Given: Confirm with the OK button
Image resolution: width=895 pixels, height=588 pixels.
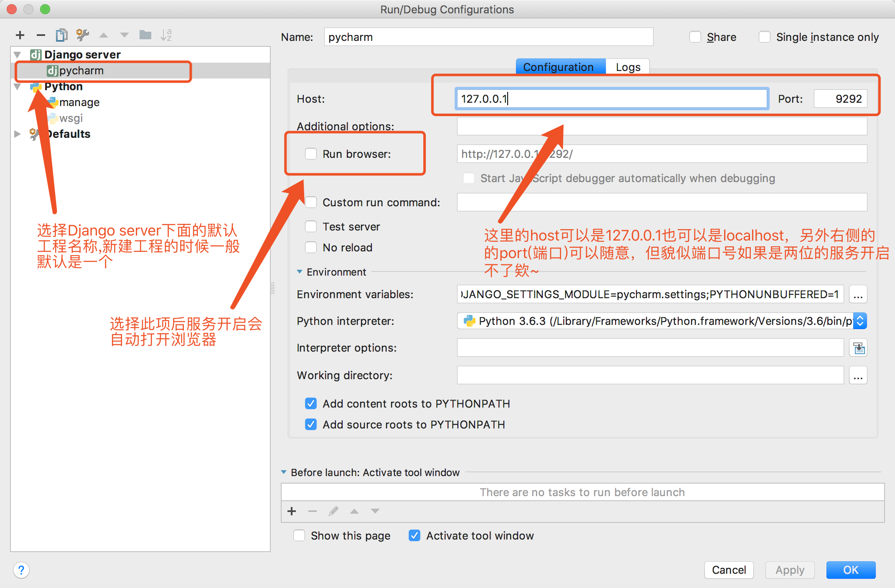Looking at the screenshot, I should tap(851, 570).
